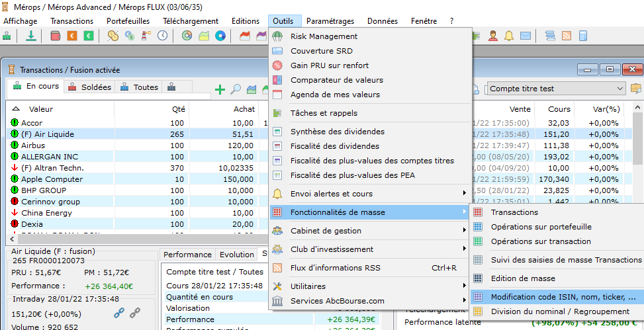Click the donut chart toolbar icon

187,36
